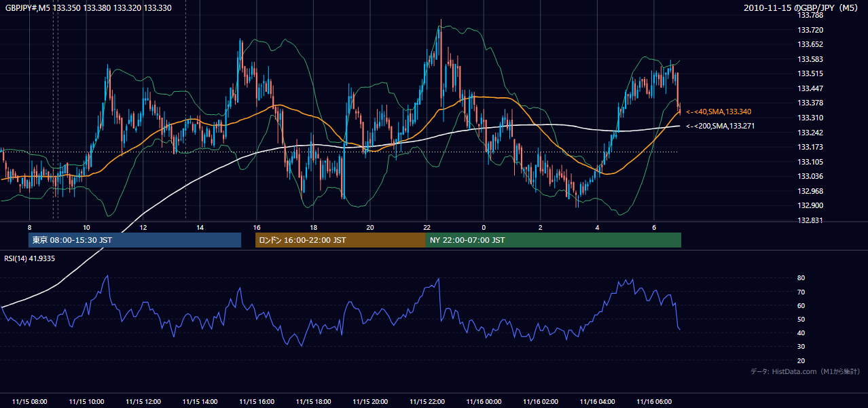Click the RSI scale value 80

(801, 278)
